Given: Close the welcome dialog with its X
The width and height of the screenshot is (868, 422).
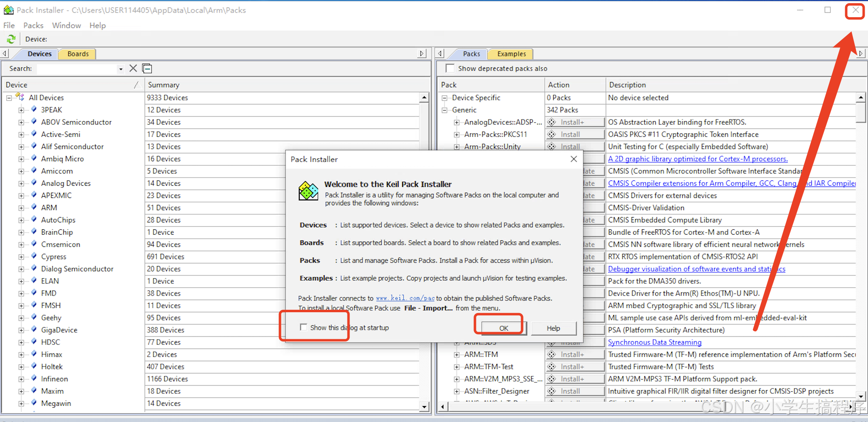Looking at the screenshot, I should click(574, 159).
